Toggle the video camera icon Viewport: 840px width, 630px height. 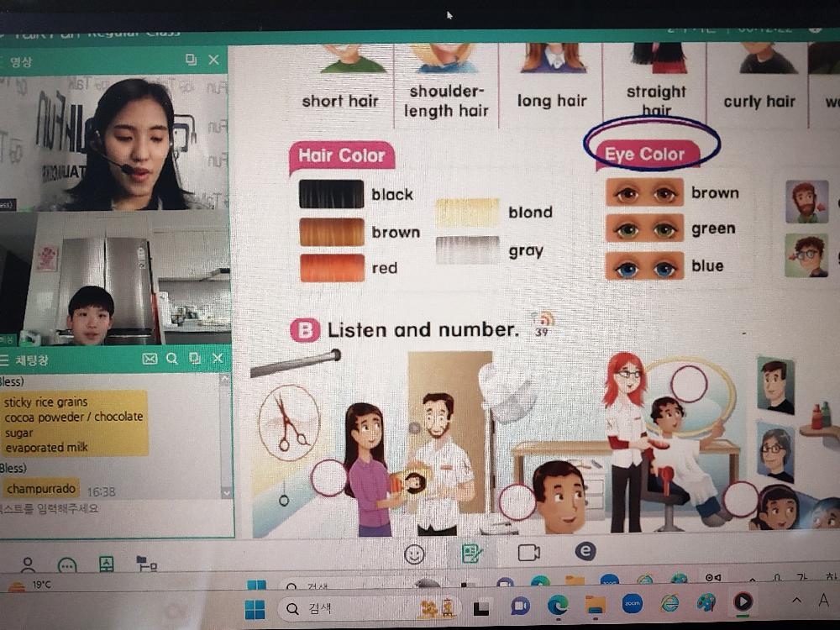[x=528, y=553]
